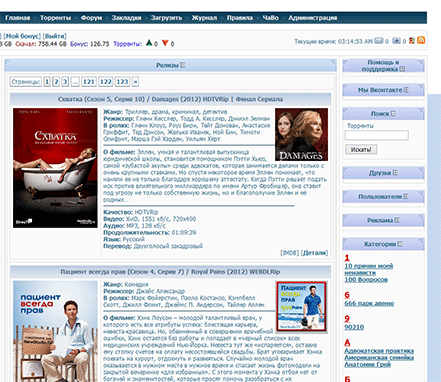
Task: Open the sent messages outbox icon
Action: [x=396, y=41]
